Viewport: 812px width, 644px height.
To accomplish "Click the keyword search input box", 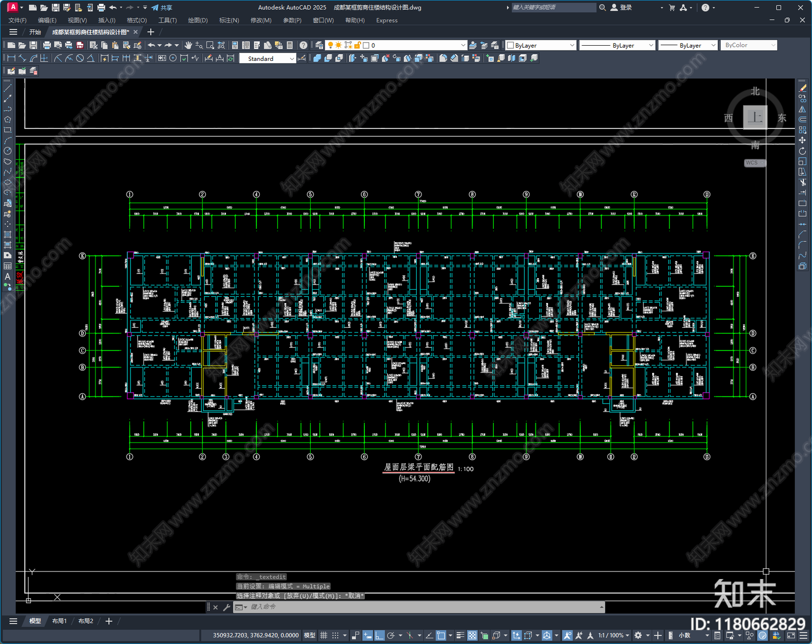I will click(x=553, y=8).
